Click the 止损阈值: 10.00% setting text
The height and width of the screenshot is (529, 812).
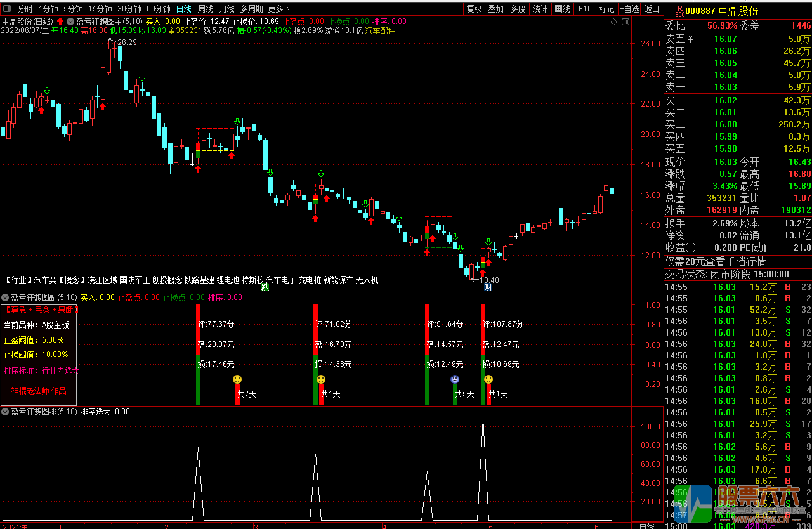(36, 355)
